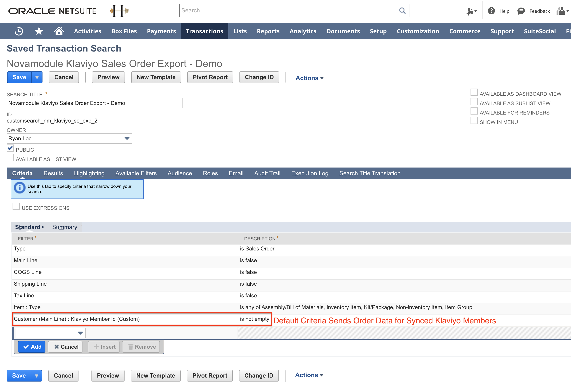Check the Use Expressions box
This screenshot has height=392, width=571.
tap(16, 206)
